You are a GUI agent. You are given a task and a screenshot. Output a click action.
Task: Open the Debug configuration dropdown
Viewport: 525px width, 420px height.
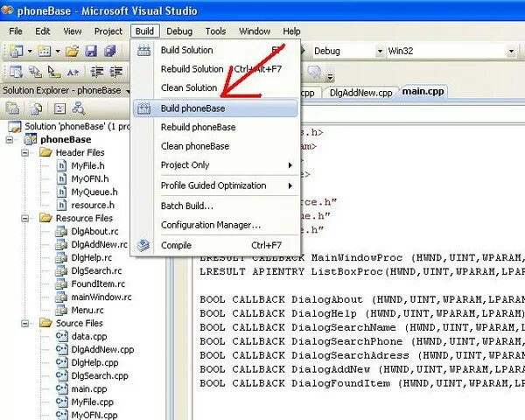pos(380,52)
